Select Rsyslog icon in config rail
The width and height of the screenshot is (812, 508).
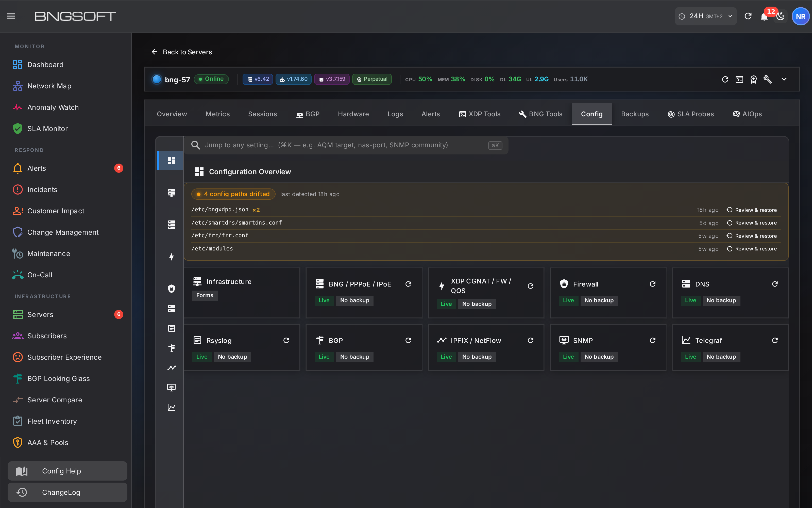tap(172, 328)
